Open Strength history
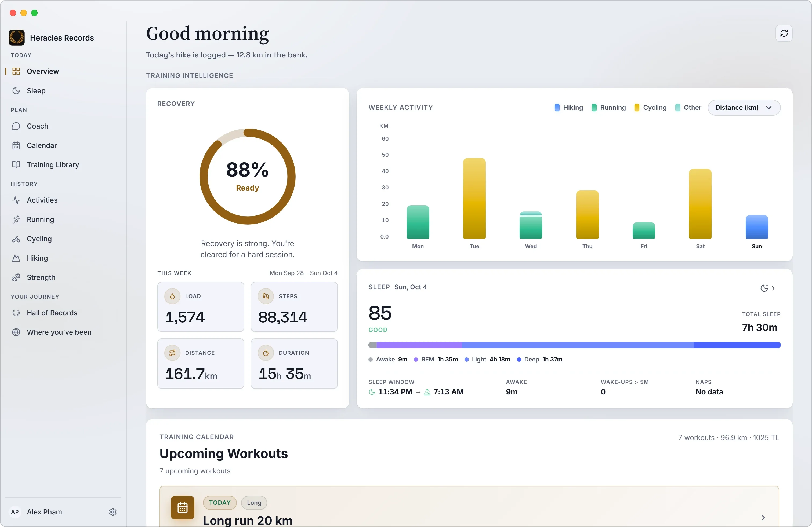 point(63,277)
